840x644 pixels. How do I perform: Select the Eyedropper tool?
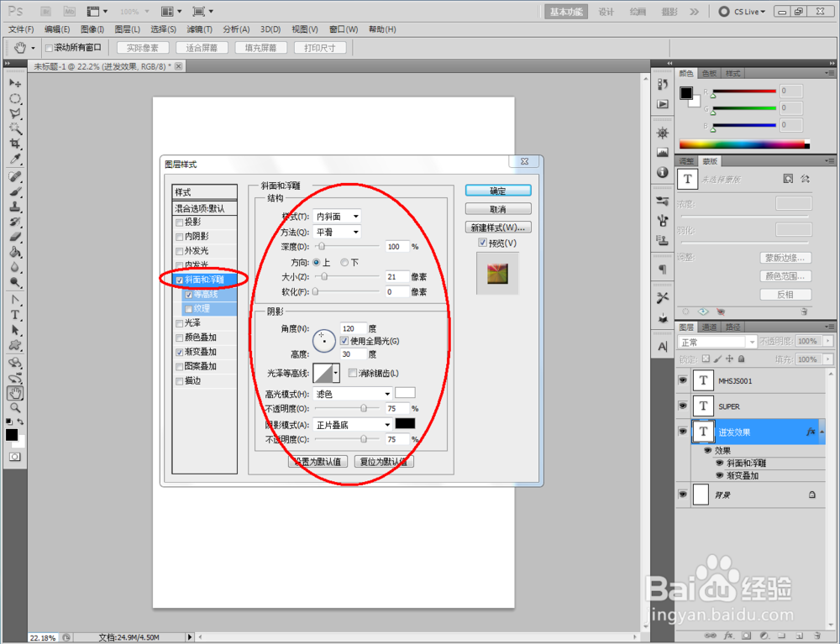point(15,159)
